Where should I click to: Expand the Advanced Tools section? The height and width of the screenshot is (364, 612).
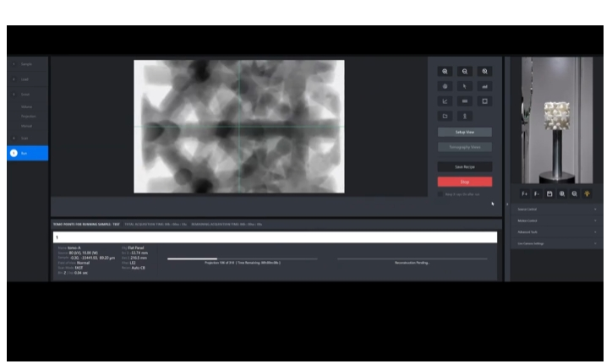pos(557,231)
